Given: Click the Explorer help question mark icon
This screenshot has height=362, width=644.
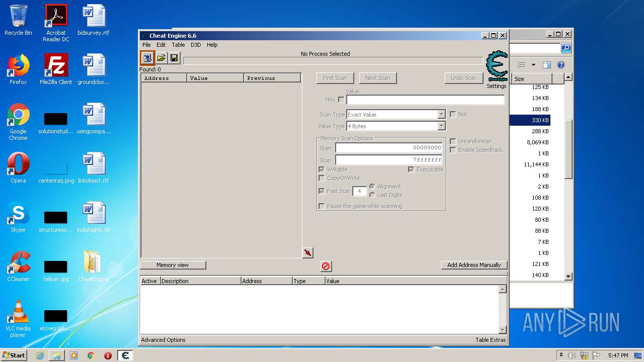Looking at the screenshot, I should [x=561, y=65].
